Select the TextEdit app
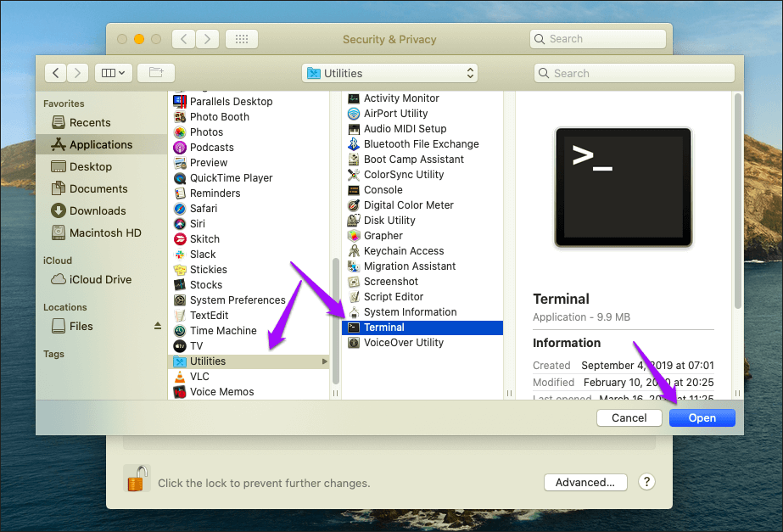Screen dimensions: 783x532 point(249,315)
